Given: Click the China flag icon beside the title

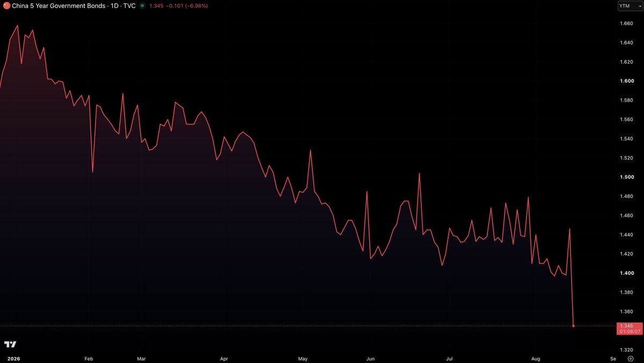Looking at the screenshot, I should point(6,5).
